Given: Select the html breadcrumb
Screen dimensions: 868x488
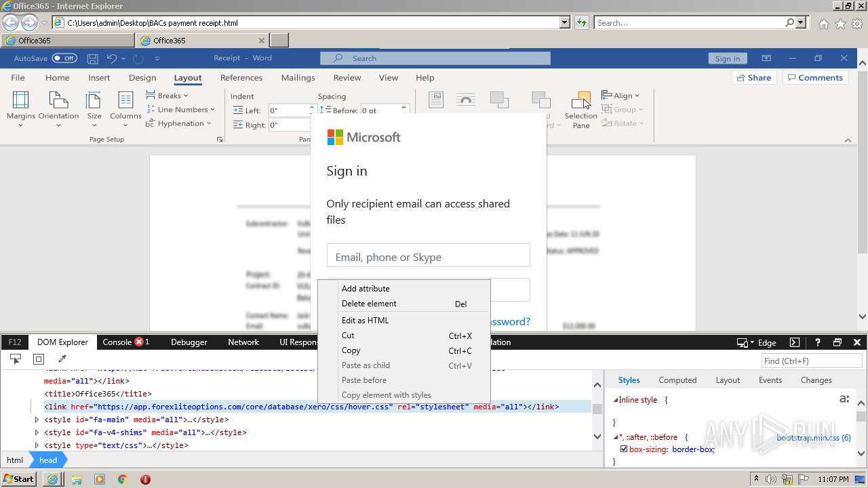Looking at the screenshot, I should (15, 460).
